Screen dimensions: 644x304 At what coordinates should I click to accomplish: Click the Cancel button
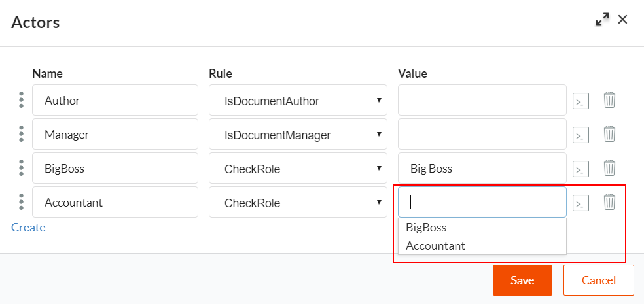click(x=598, y=280)
